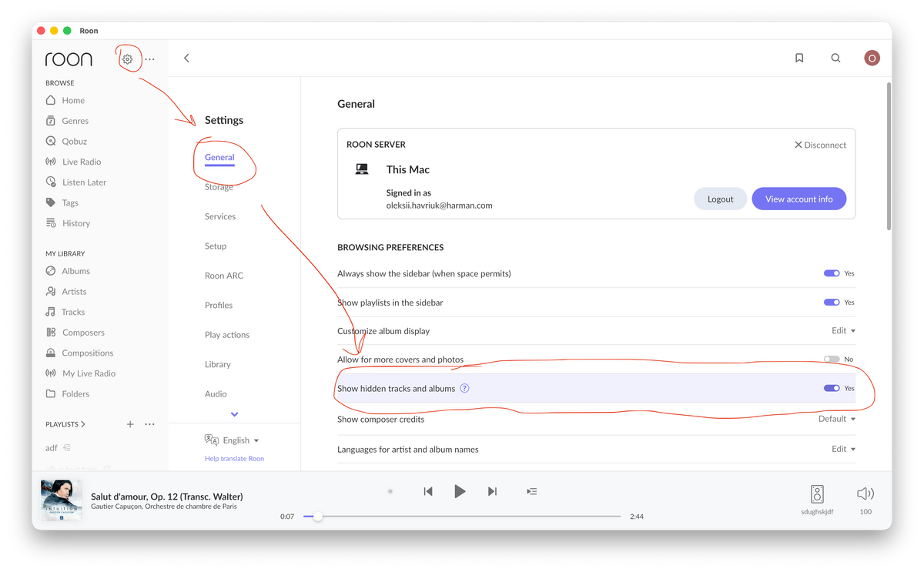The image size is (924, 572).
Task: Click the Logout button
Action: [720, 199]
